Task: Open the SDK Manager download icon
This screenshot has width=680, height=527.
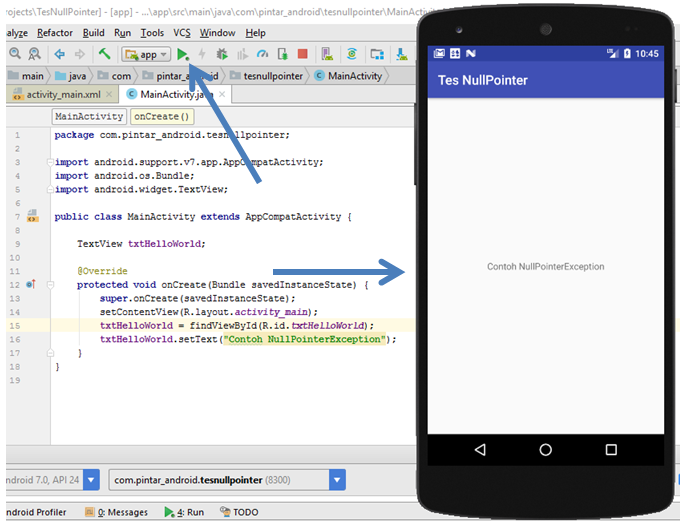Action: (x=402, y=54)
